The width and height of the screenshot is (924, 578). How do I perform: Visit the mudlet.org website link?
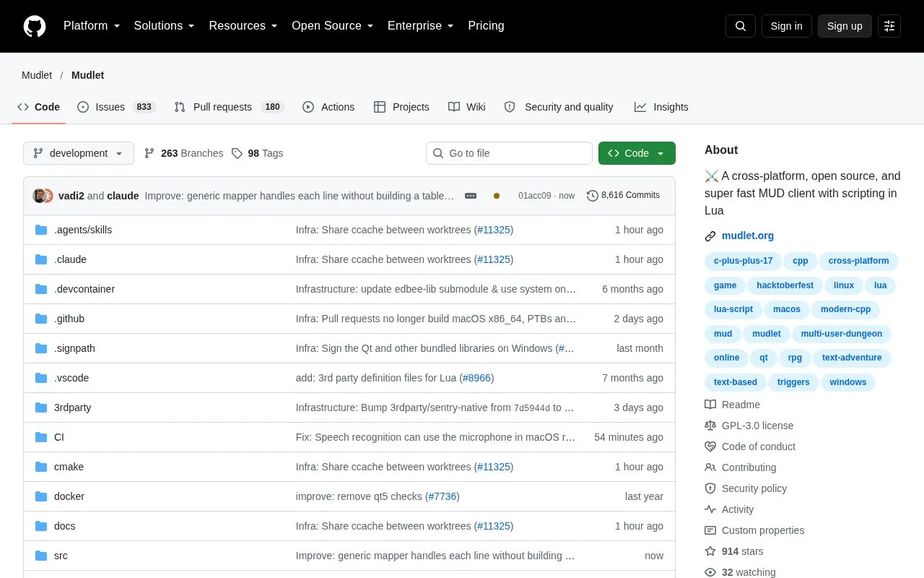click(x=748, y=236)
